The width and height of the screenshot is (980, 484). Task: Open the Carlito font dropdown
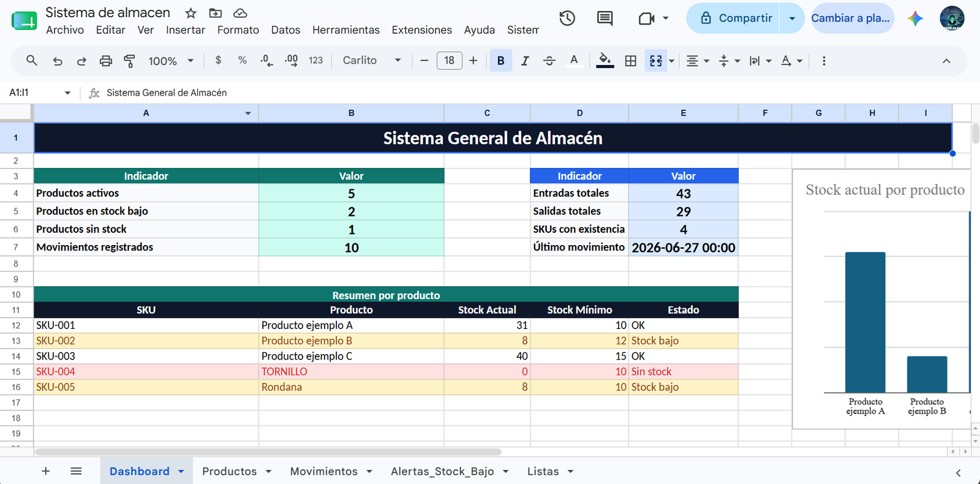pyautogui.click(x=372, y=60)
